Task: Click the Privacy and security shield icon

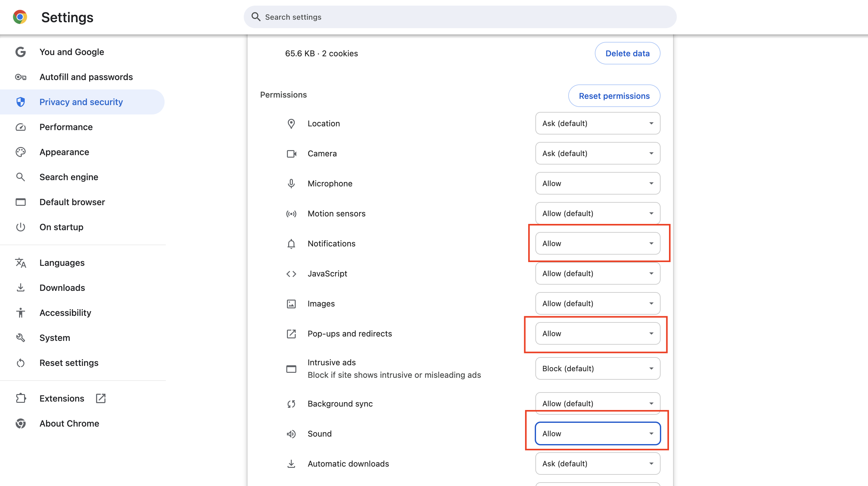Action: pyautogui.click(x=21, y=102)
